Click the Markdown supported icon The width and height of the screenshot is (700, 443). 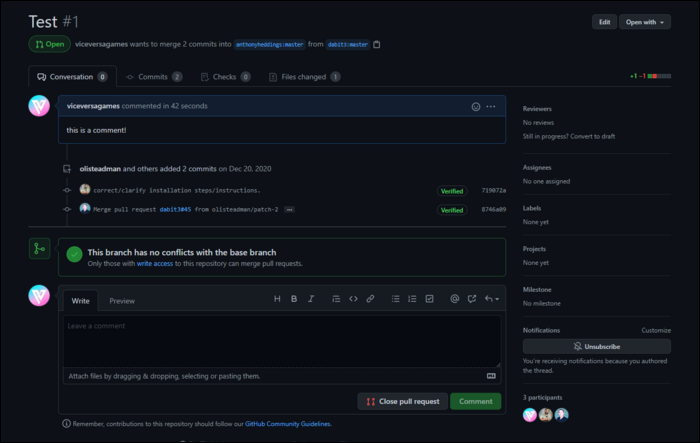tap(491, 376)
